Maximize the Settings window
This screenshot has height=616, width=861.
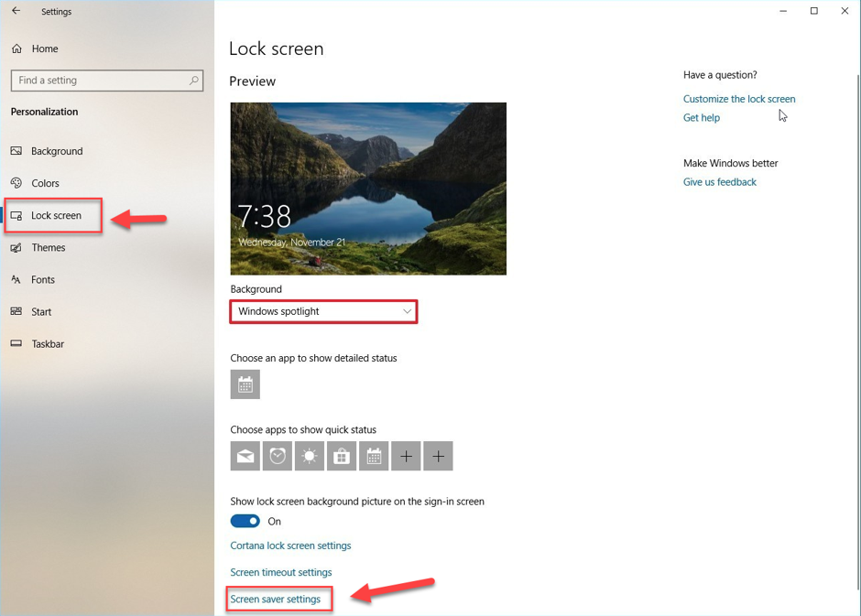click(x=813, y=11)
